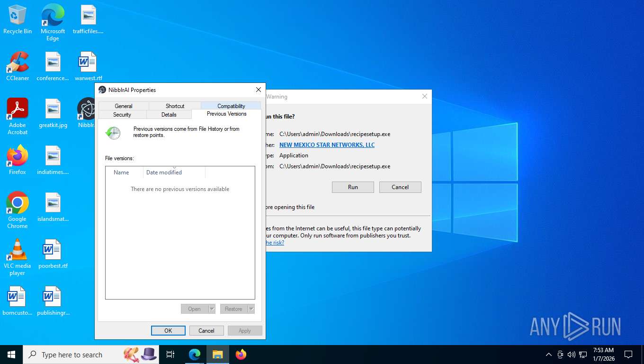Image resolution: width=644 pixels, height=364 pixels.
Task: Open Google Chrome desktop shortcut
Action: tap(18, 210)
